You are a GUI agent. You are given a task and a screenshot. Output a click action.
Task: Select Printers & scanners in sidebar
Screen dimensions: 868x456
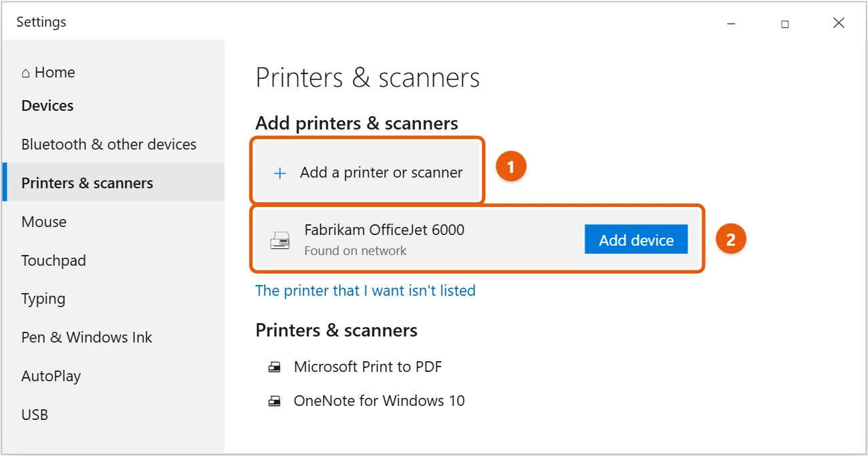coord(114,182)
